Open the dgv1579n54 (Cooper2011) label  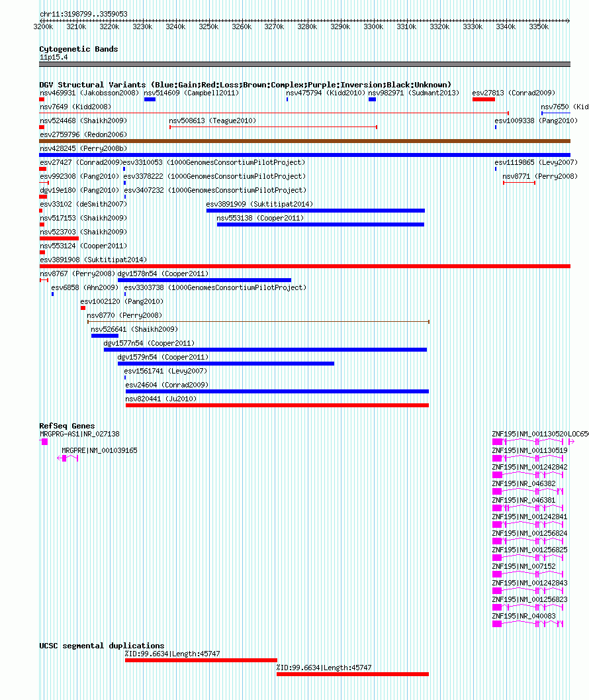[x=163, y=357]
